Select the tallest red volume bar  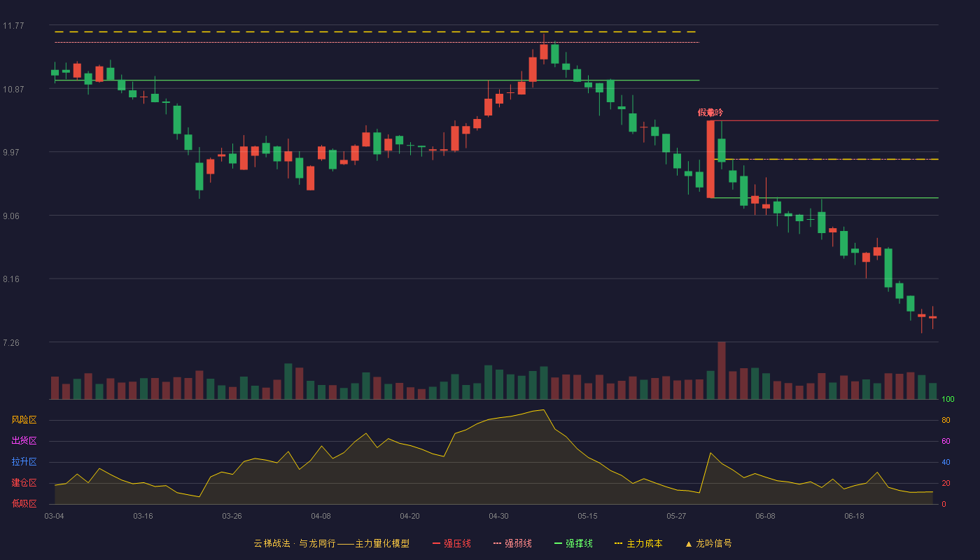[722, 370]
